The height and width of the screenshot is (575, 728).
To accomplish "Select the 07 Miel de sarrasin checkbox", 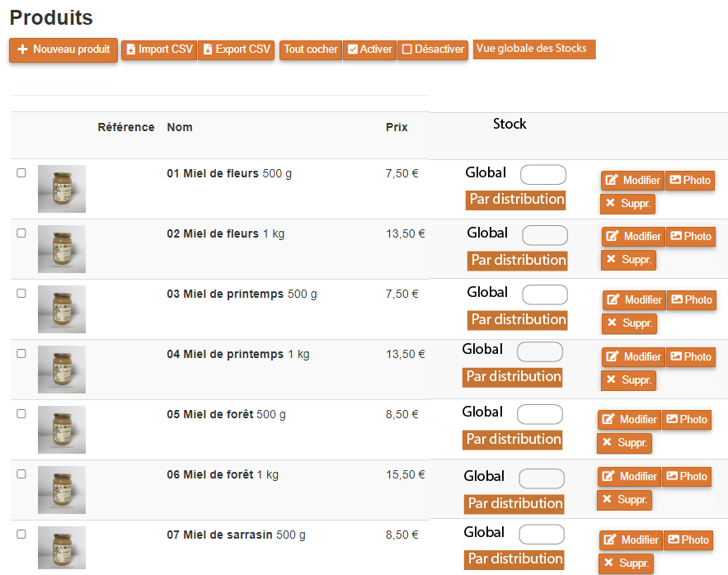I will coord(21,535).
